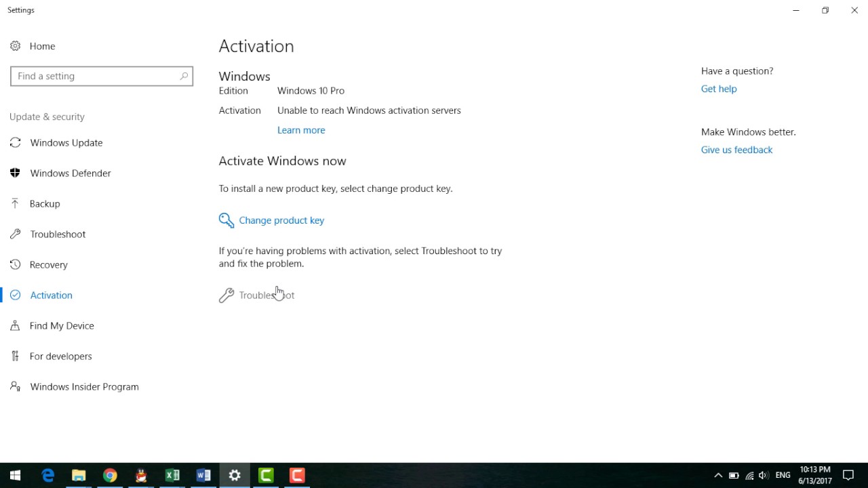Restore down the Settings window
This screenshot has height=488, width=868.
coord(825,10)
